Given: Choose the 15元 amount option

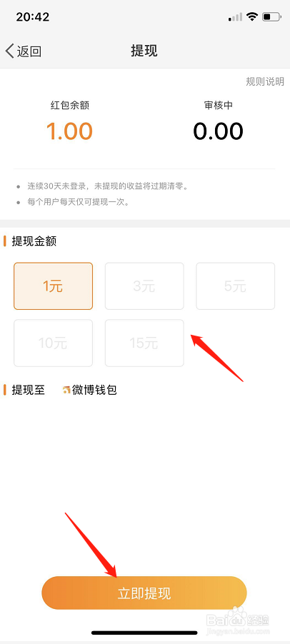Looking at the screenshot, I should click(144, 343).
